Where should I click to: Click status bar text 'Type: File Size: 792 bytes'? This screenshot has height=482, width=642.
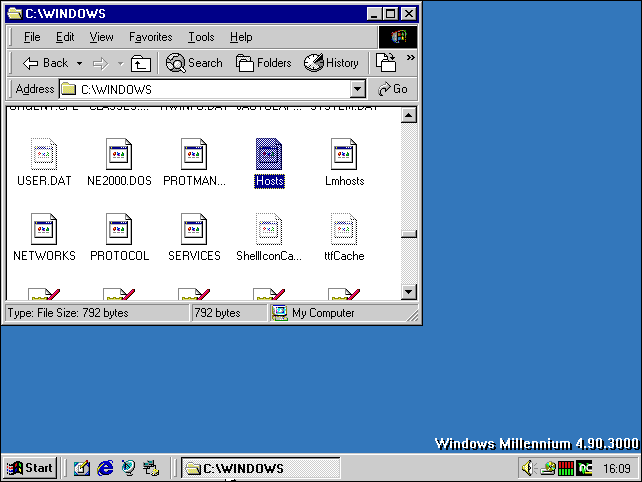click(x=68, y=313)
